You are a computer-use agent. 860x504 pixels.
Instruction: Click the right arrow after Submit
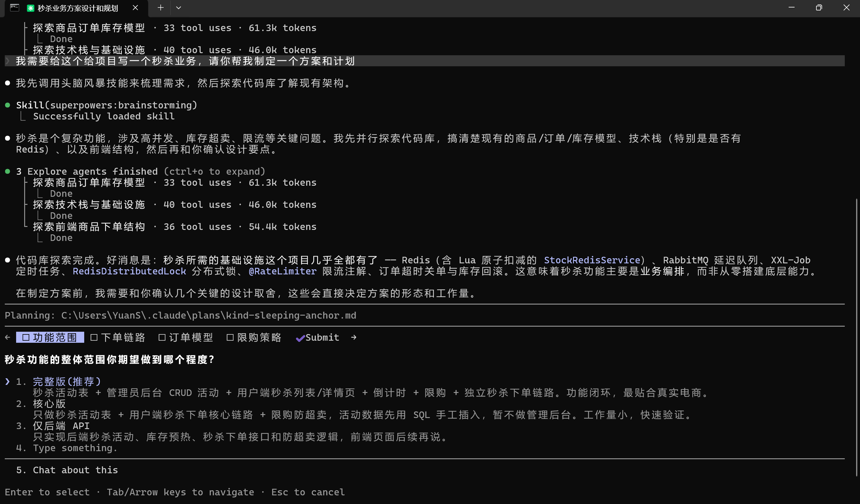point(354,337)
